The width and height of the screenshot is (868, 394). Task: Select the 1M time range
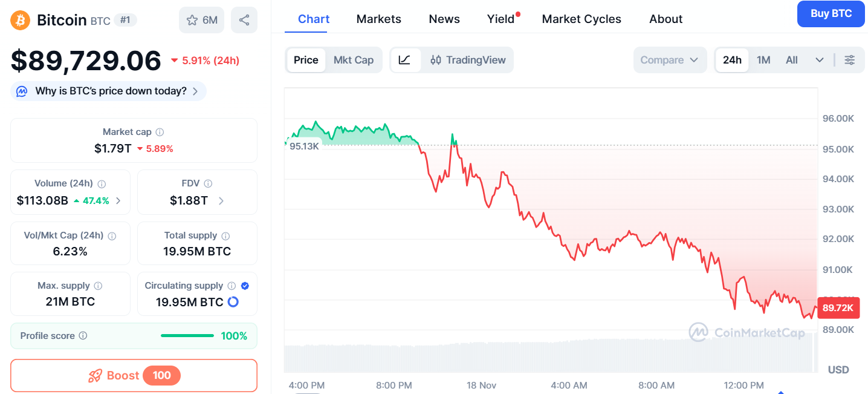click(x=763, y=60)
